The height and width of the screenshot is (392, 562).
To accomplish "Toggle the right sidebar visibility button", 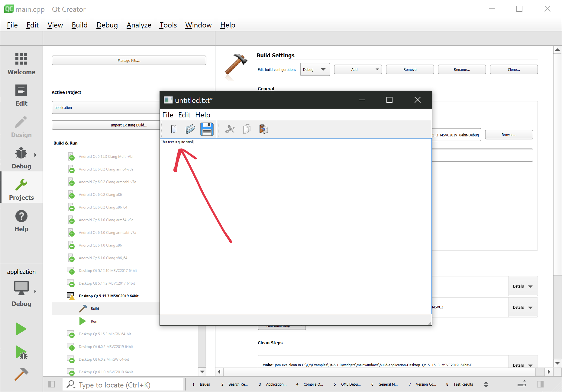I will 540,384.
